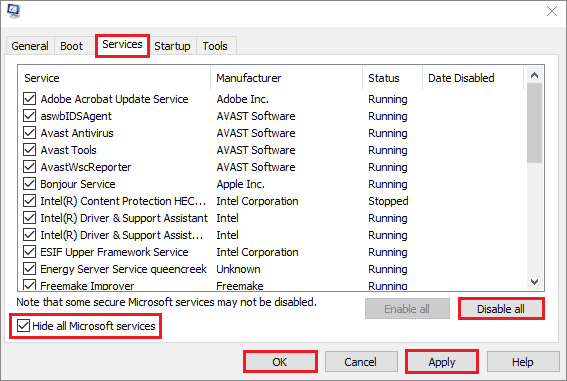Select the 'Bonjour Service' row name
The height and width of the screenshot is (381, 567).
(78, 184)
